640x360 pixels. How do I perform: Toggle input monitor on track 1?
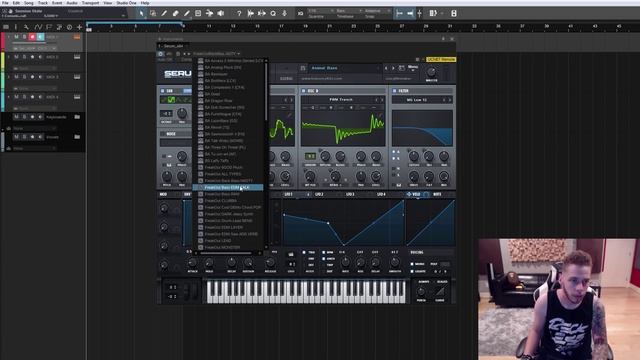click(40, 37)
